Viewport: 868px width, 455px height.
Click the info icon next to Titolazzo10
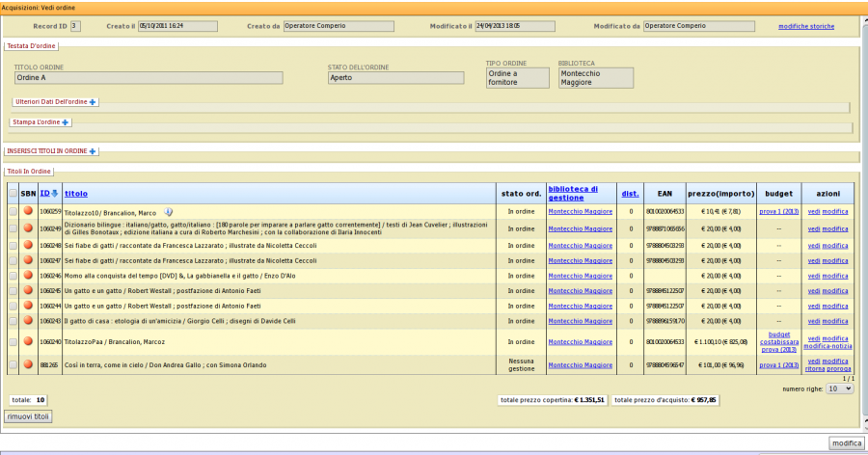point(168,212)
